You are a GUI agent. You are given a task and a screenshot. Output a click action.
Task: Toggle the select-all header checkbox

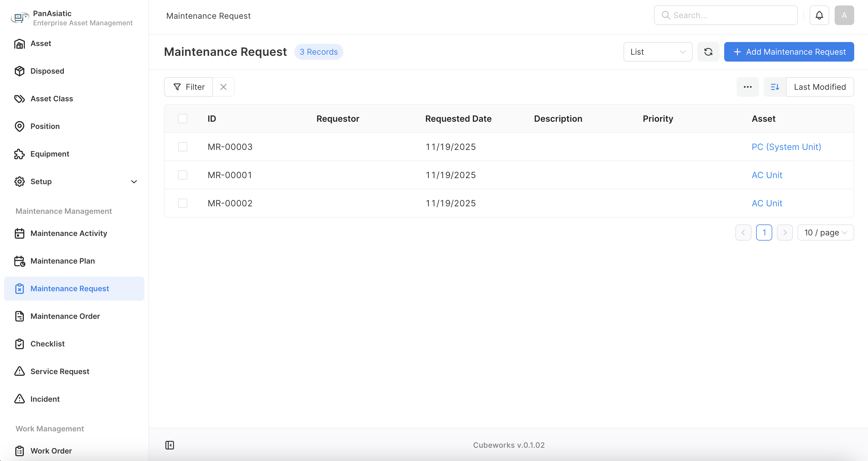183,119
